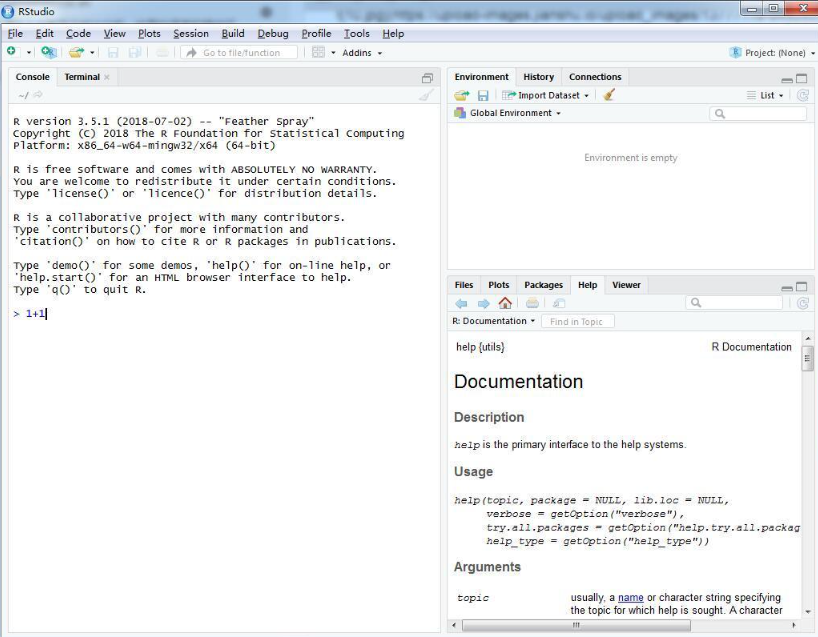Click the Save all documents icon
818x637 pixels.
coord(135,52)
